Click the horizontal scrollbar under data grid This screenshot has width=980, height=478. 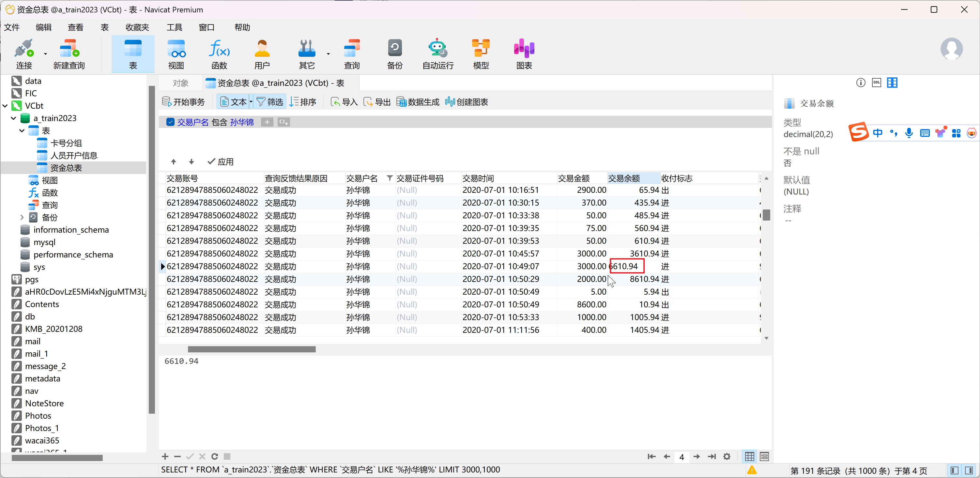252,349
